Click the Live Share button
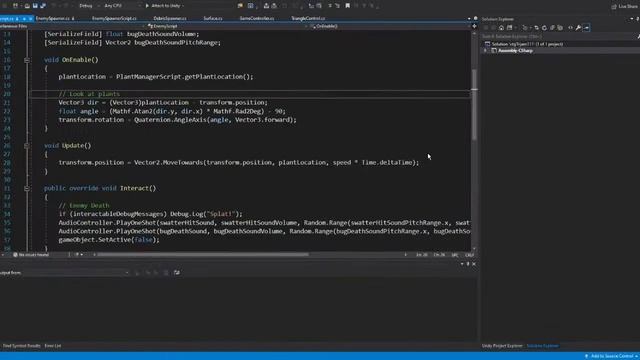The width and height of the screenshot is (640, 360). (624, 6)
